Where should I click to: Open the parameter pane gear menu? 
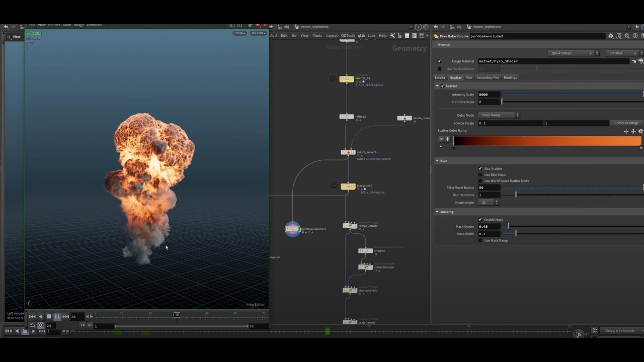point(611,36)
